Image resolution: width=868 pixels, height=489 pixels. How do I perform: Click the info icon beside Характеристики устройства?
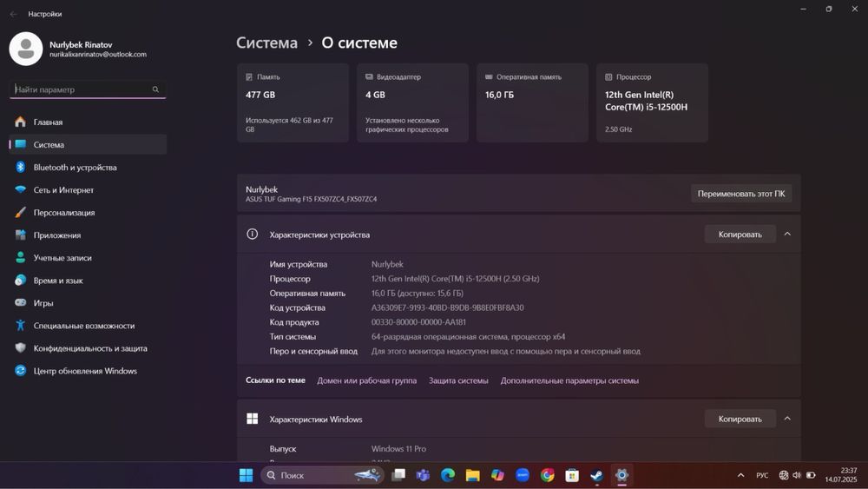252,235
